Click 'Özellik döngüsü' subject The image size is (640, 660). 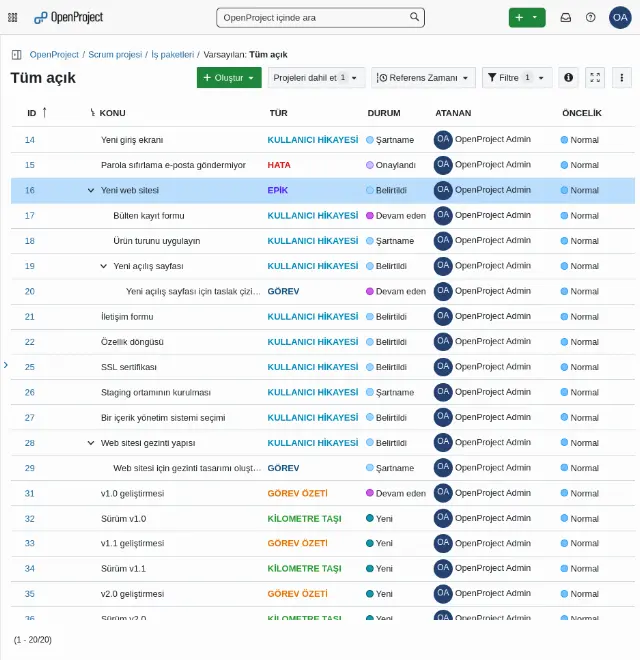(x=132, y=342)
